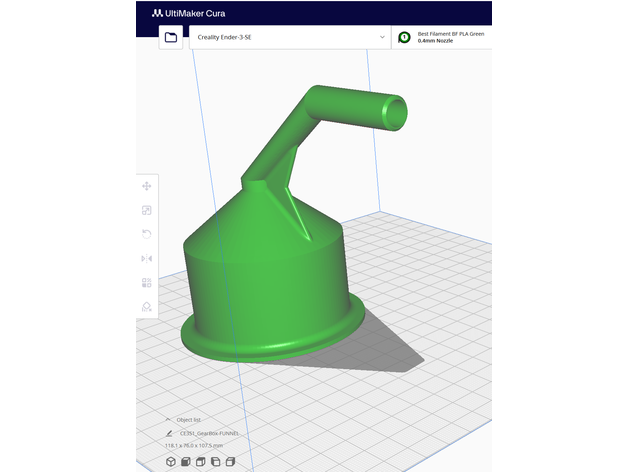
Task: Switch to front view icon
Action: point(186,461)
